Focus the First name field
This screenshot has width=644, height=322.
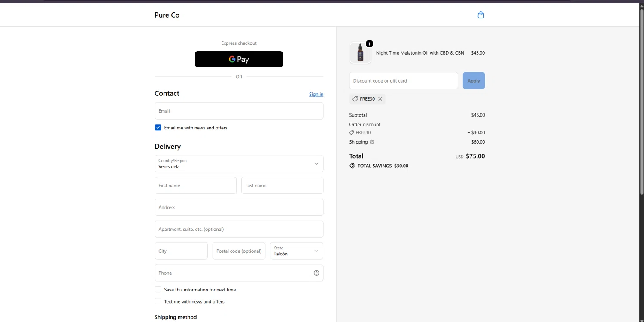(x=195, y=185)
